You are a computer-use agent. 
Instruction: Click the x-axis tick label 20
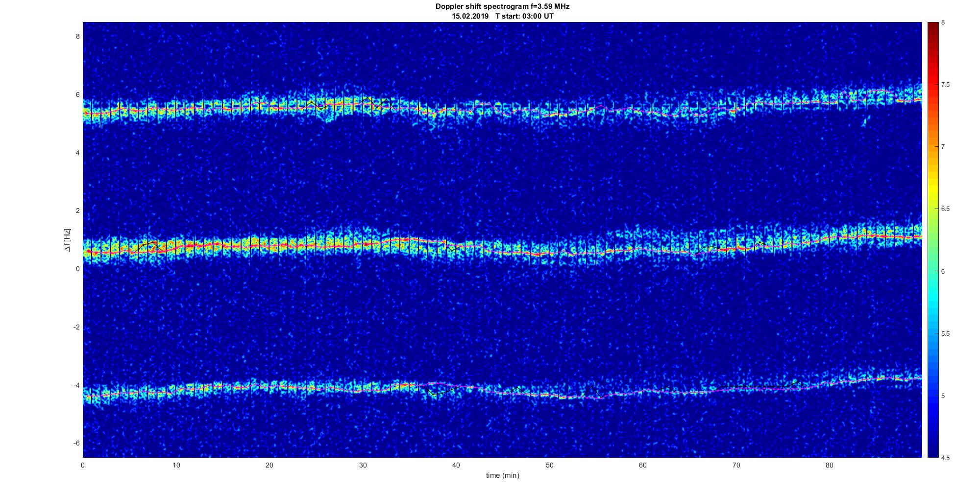click(x=269, y=465)
